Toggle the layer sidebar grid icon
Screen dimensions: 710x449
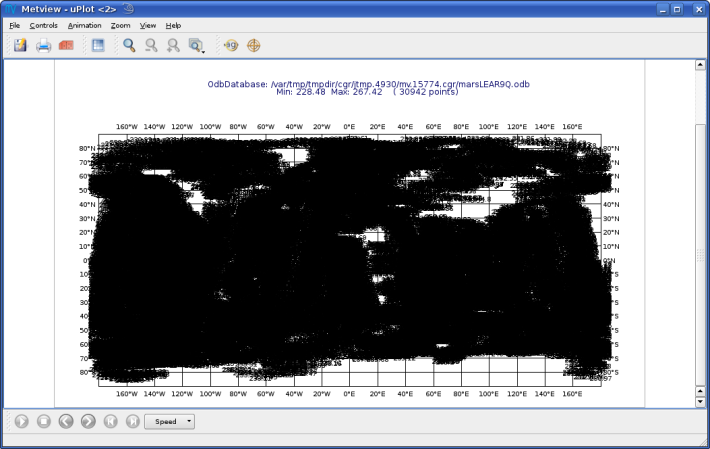coord(98,45)
